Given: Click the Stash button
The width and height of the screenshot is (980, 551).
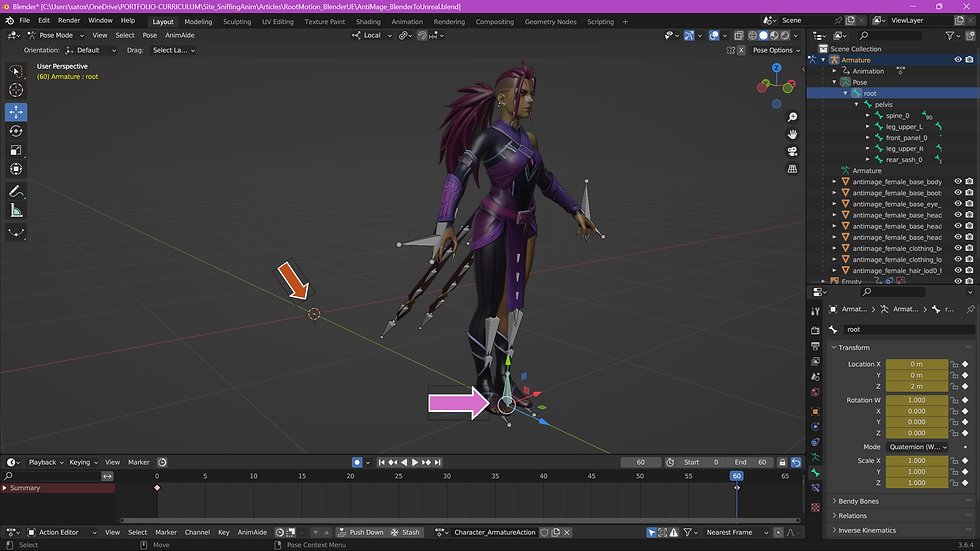Looking at the screenshot, I should (405, 532).
